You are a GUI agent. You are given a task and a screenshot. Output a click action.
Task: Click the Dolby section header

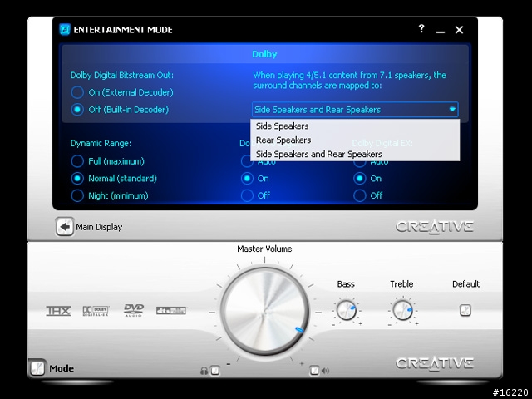[264, 54]
